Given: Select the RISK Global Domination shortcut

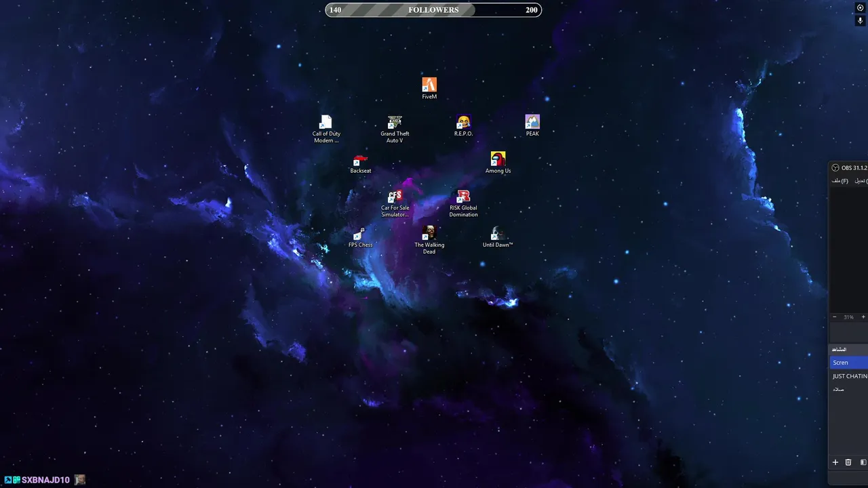Looking at the screenshot, I should tap(464, 203).
